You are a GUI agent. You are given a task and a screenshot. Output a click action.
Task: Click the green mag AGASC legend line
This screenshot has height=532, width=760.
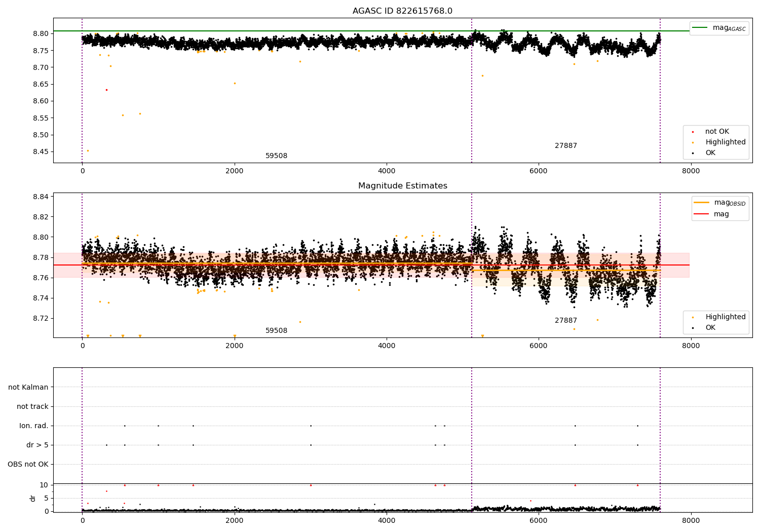(x=700, y=27)
